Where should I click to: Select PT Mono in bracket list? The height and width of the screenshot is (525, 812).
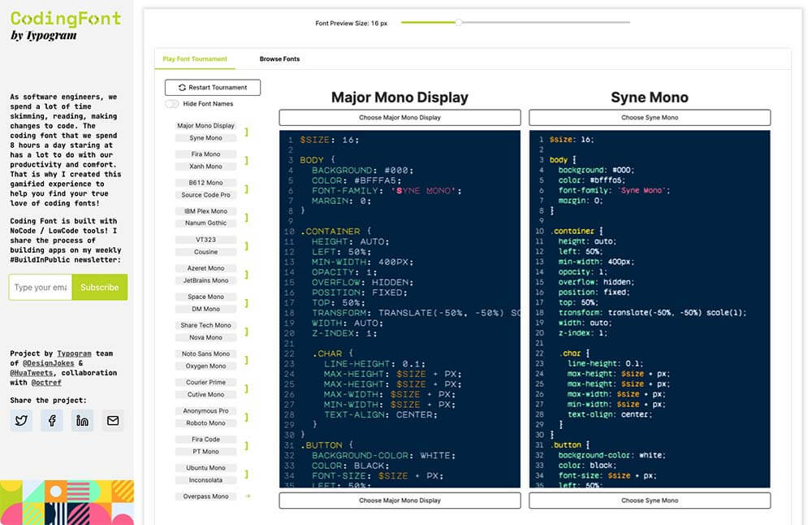pos(205,452)
